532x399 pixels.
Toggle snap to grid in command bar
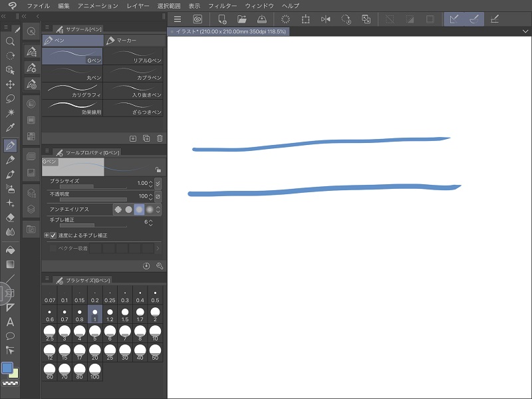(x=495, y=19)
